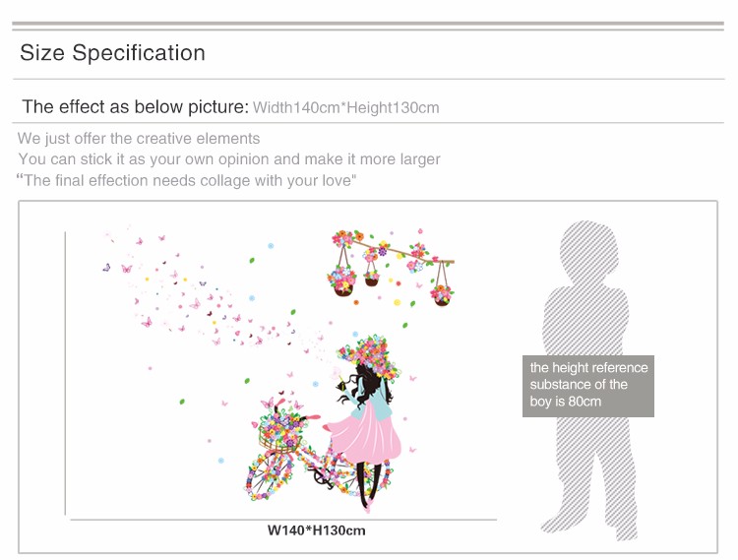Click the "You can stick it as your own opinion" line

(229, 158)
